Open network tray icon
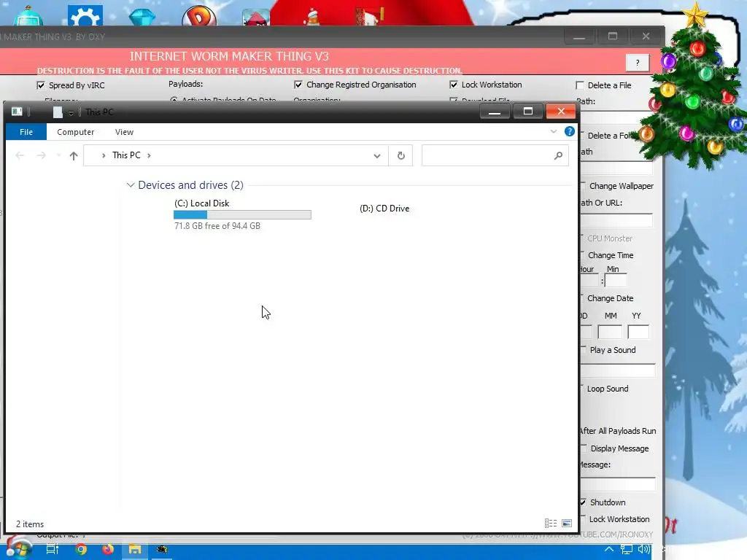Image resolution: width=747 pixels, height=560 pixels. tap(627, 550)
